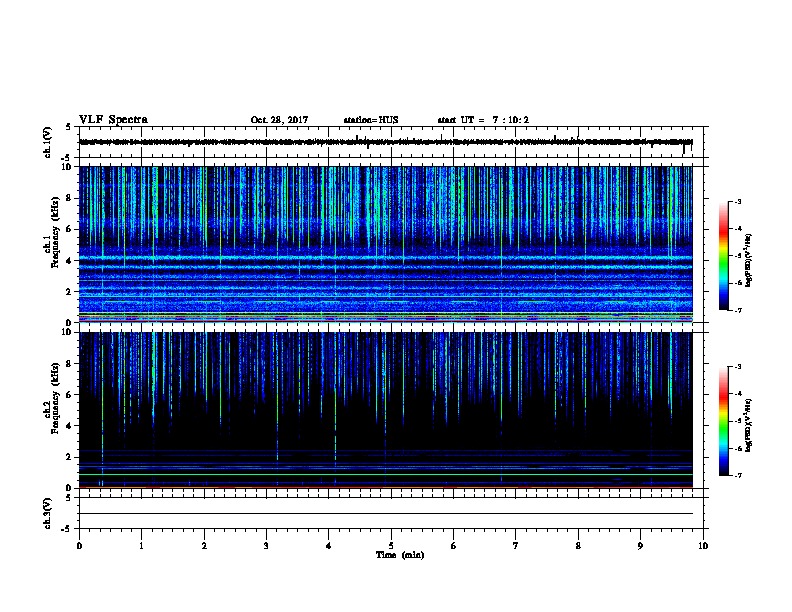Click the "Time (min)" axis title
The height and width of the screenshot is (612, 792).
(x=400, y=555)
